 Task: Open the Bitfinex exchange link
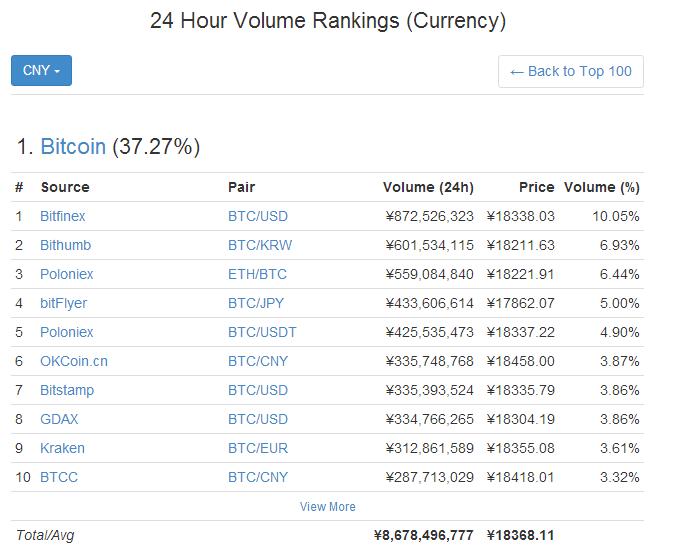click(63, 216)
